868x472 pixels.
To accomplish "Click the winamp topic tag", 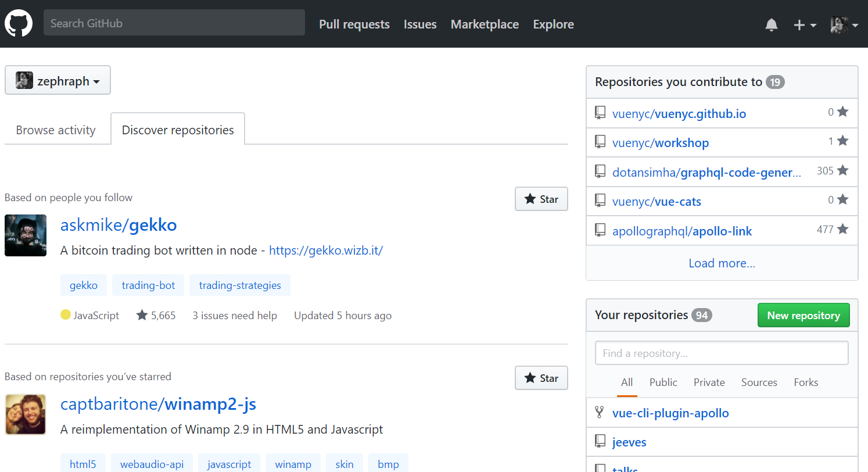I will coord(293,464).
